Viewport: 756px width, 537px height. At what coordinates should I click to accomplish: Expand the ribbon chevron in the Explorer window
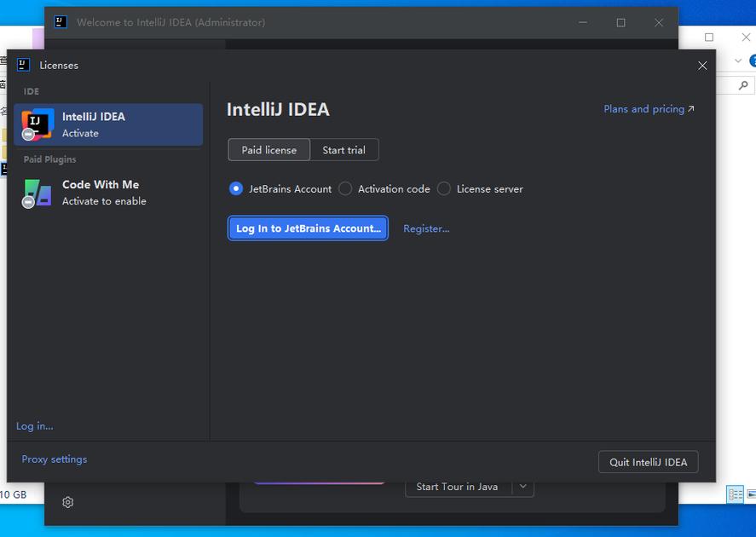(738, 61)
